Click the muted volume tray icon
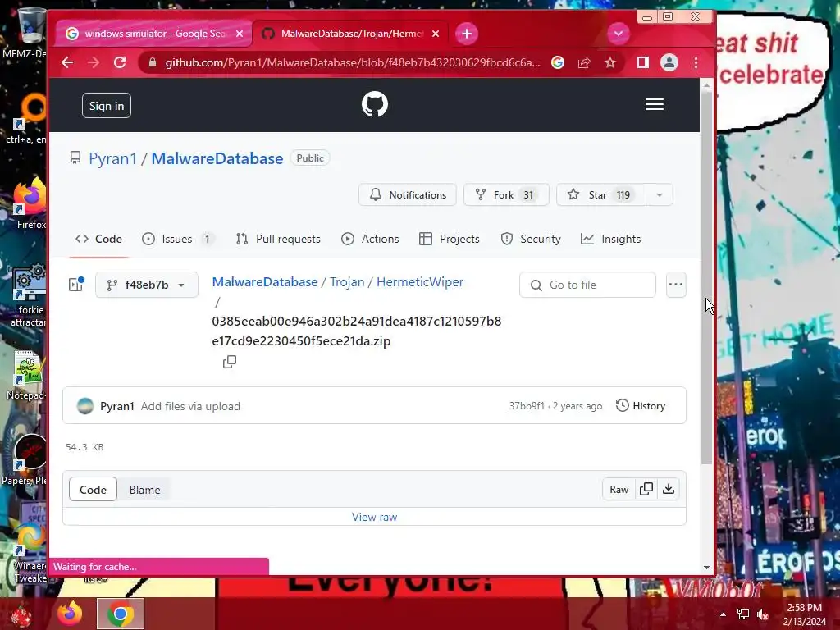 click(763, 614)
